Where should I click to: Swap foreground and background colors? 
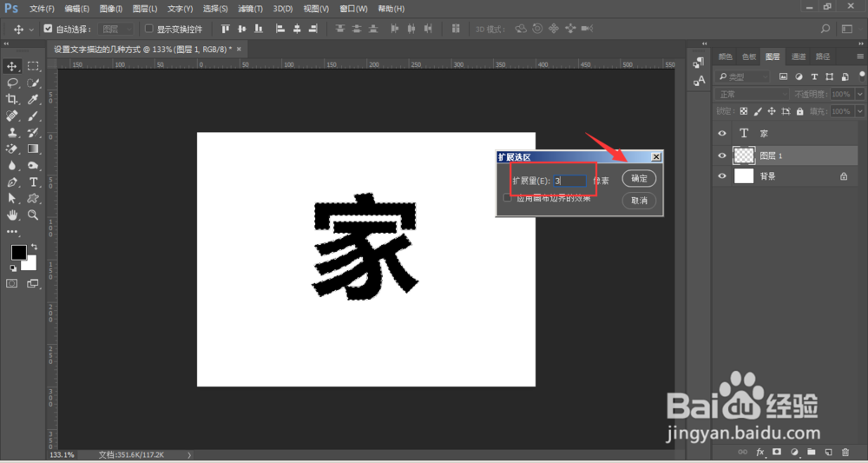35,247
